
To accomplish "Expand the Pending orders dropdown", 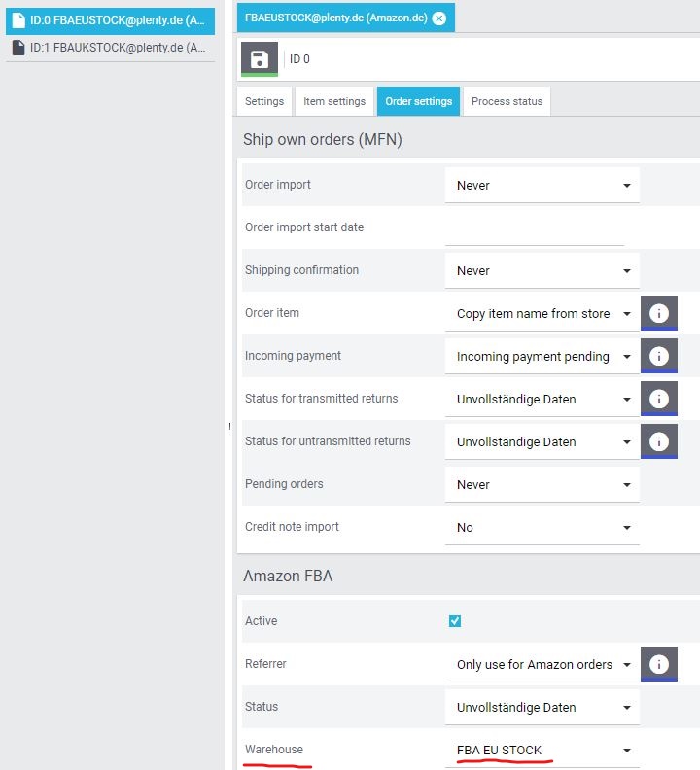I will pyautogui.click(x=542, y=485).
